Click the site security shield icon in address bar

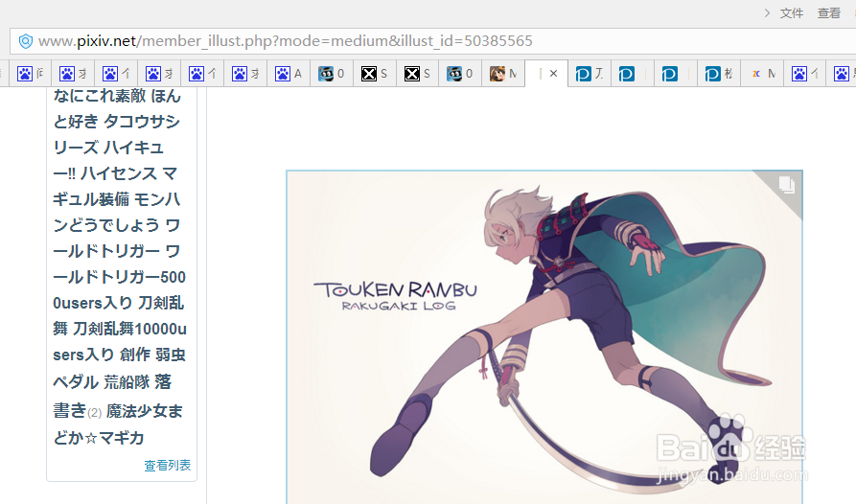coord(25,41)
